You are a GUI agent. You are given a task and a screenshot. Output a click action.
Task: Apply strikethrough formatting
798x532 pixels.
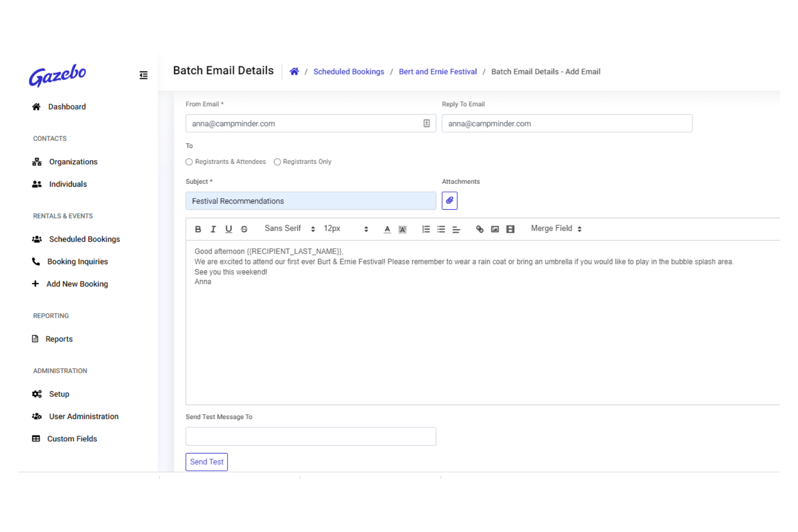[x=244, y=229]
